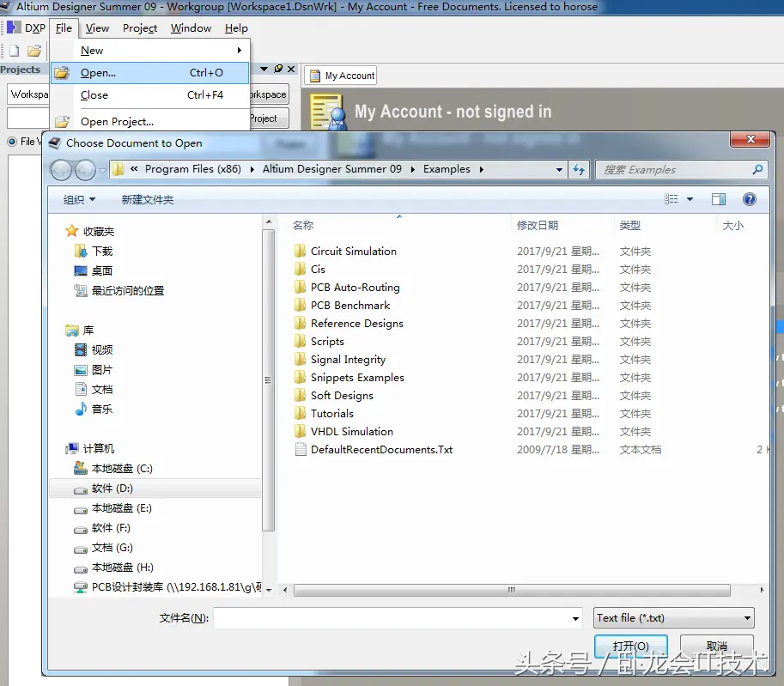784x686 pixels.
Task: Open the View menu
Action: pyautogui.click(x=97, y=28)
